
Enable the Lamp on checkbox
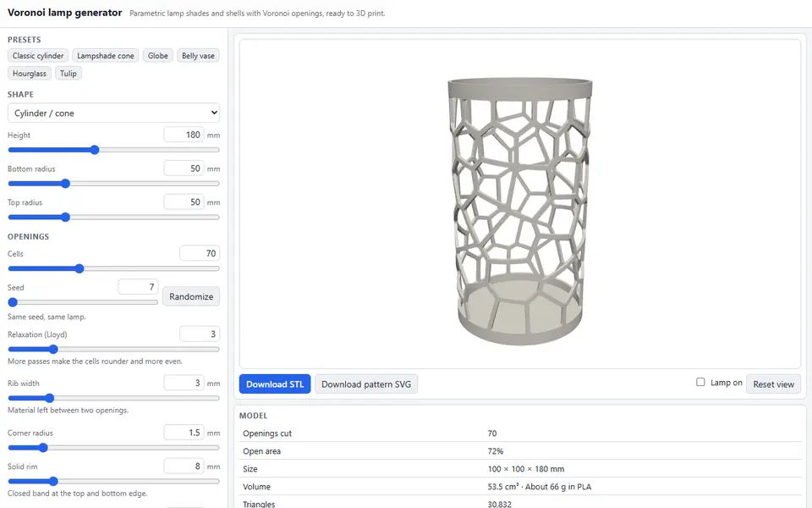coord(700,382)
